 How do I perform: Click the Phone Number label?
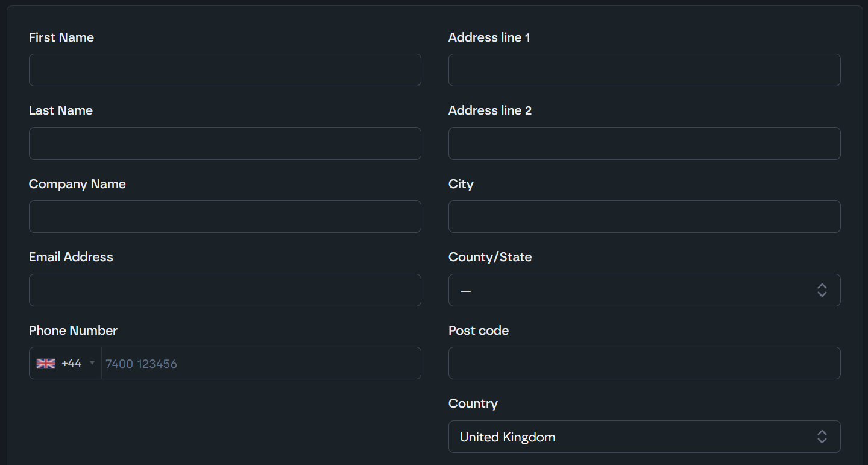pyautogui.click(x=73, y=331)
